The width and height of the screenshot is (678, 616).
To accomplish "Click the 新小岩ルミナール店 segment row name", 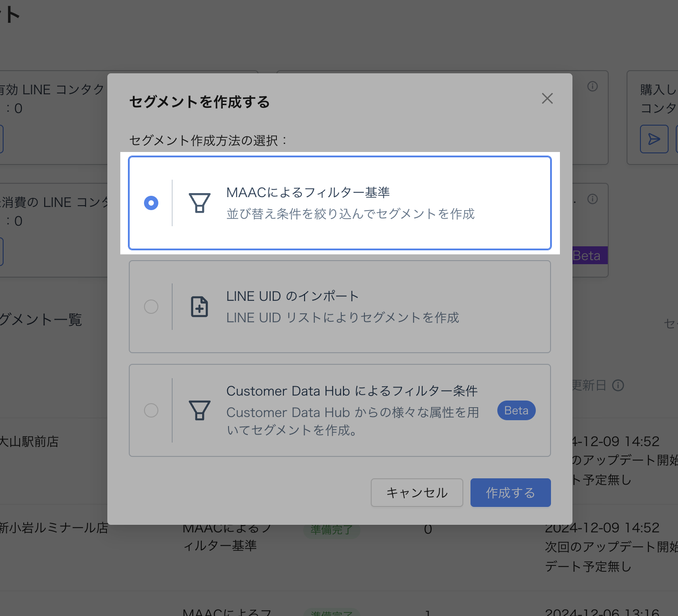I will [x=54, y=528].
